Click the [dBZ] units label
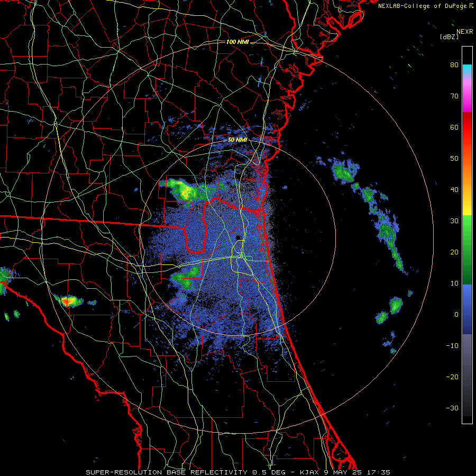 pos(449,36)
